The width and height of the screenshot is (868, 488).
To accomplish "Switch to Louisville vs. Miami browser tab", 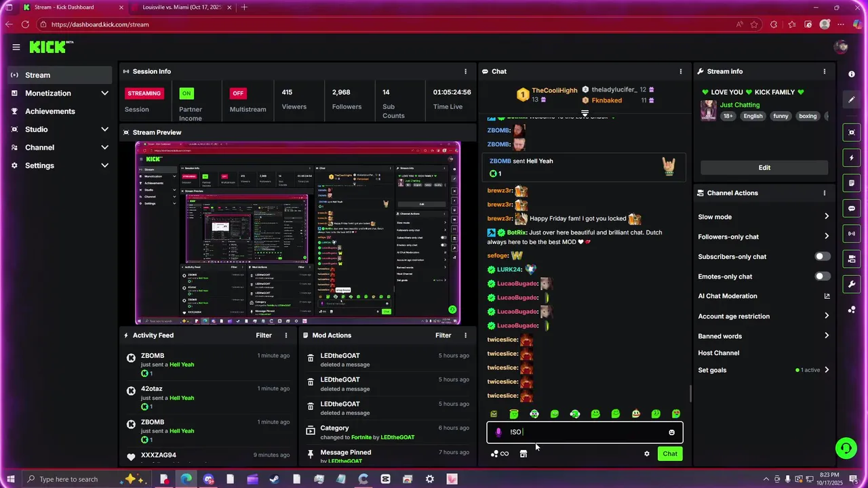I will [x=183, y=7].
